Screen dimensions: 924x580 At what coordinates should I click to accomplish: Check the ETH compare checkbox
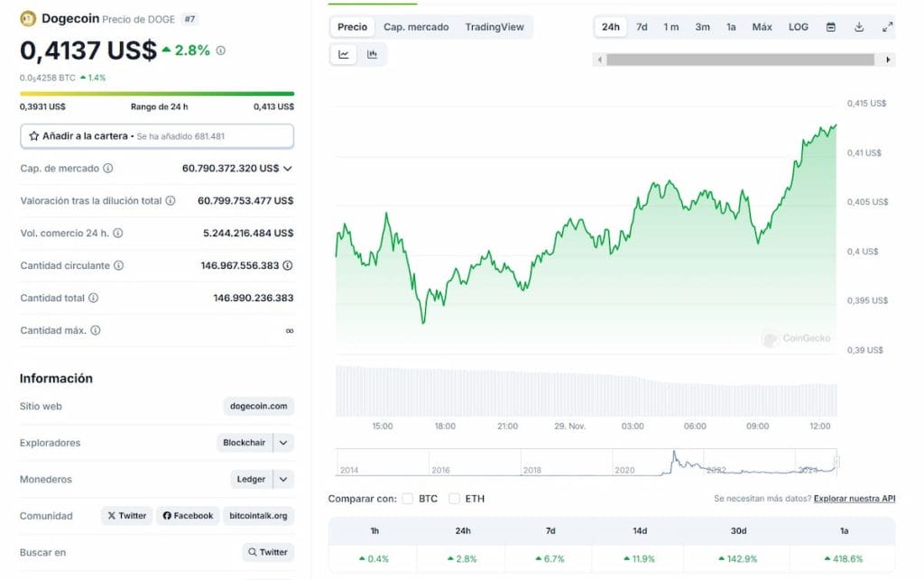[454, 499]
